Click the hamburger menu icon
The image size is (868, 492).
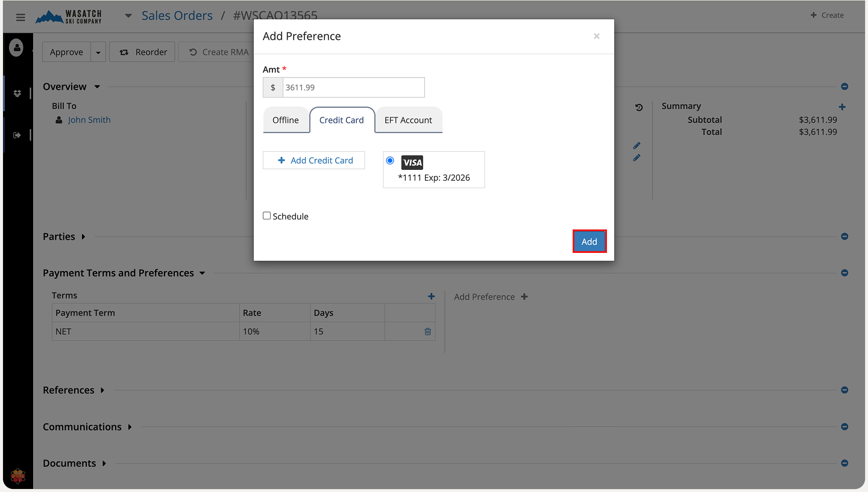coord(20,17)
